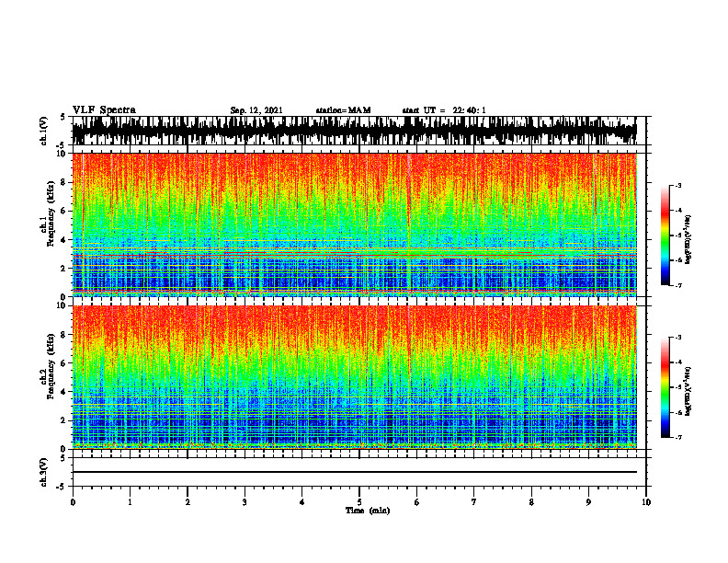Click the ch.3 waveform "-5" tick label
This screenshot has height=563, width=728.
coord(63,487)
